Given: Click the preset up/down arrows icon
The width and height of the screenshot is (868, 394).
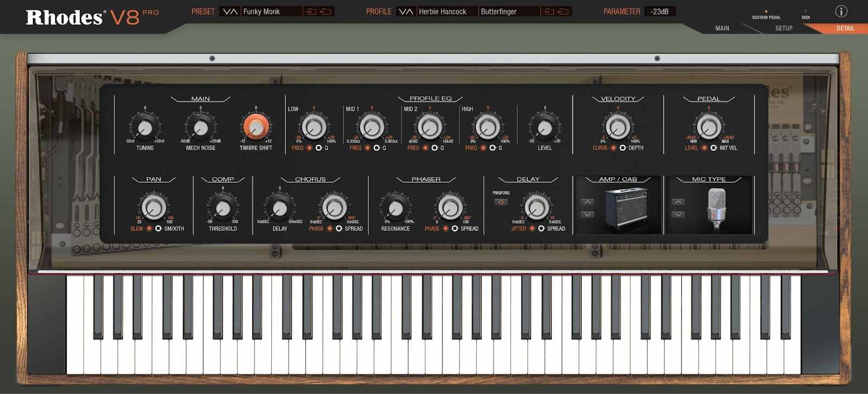Looking at the screenshot, I should [x=230, y=11].
